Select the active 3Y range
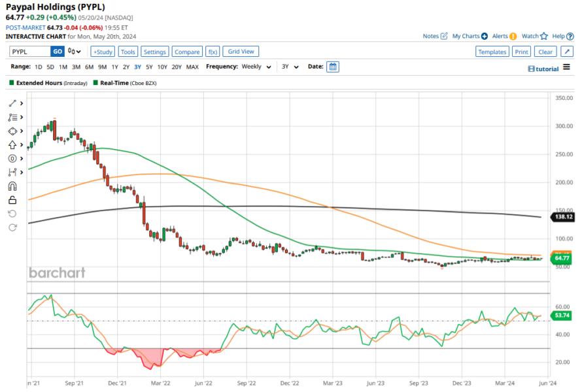 pyautogui.click(x=137, y=67)
